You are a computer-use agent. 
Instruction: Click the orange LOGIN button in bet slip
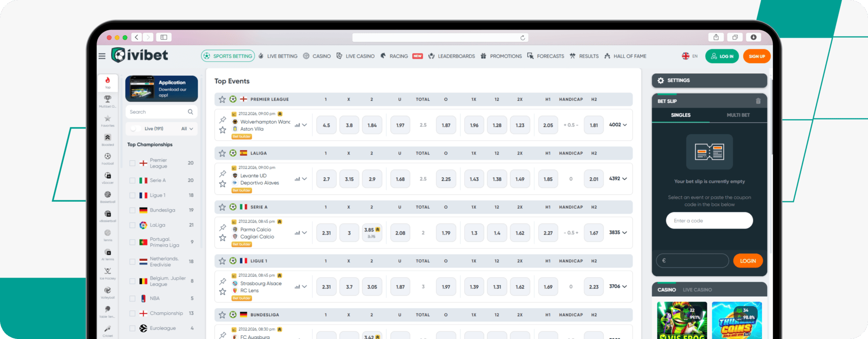pos(748,261)
